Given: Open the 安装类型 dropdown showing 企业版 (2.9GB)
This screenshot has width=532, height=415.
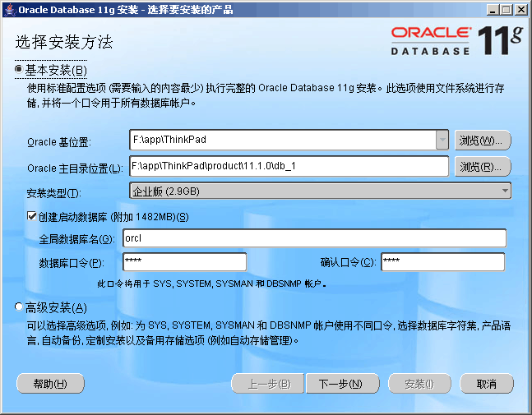Looking at the screenshot, I should coord(321,191).
